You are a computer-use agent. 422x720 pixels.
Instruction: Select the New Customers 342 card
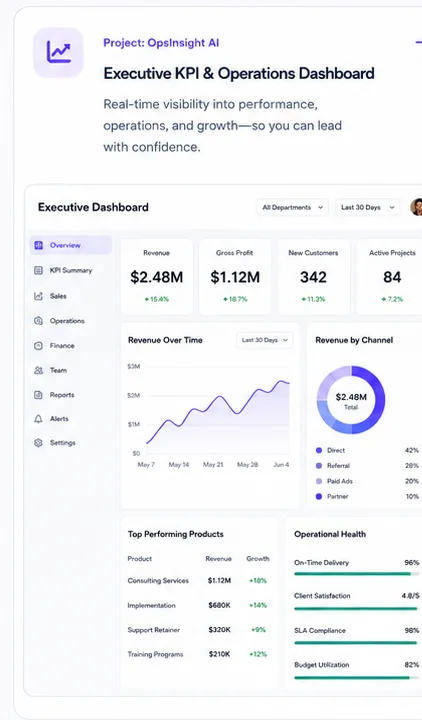tap(313, 276)
